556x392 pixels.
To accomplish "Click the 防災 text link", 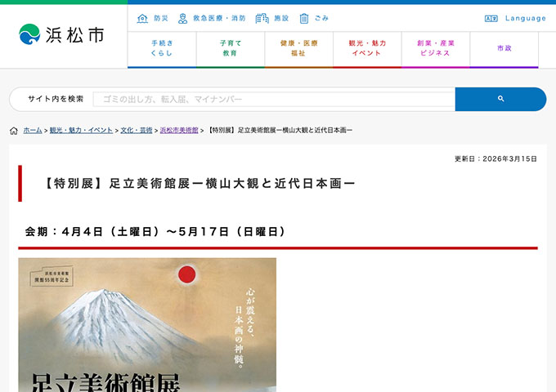I will (x=160, y=18).
